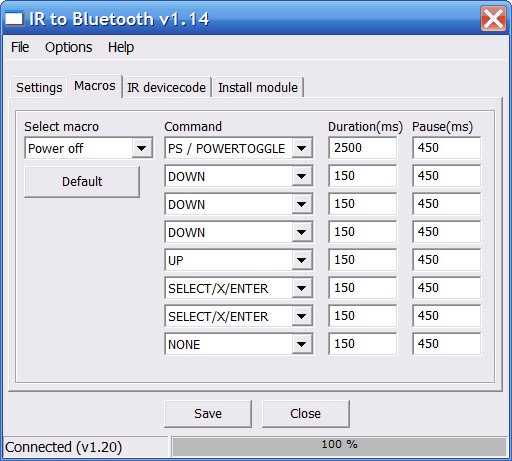Click the Connected (v1.20) status text
The height and width of the screenshot is (461, 512).
tap(63, 447)
